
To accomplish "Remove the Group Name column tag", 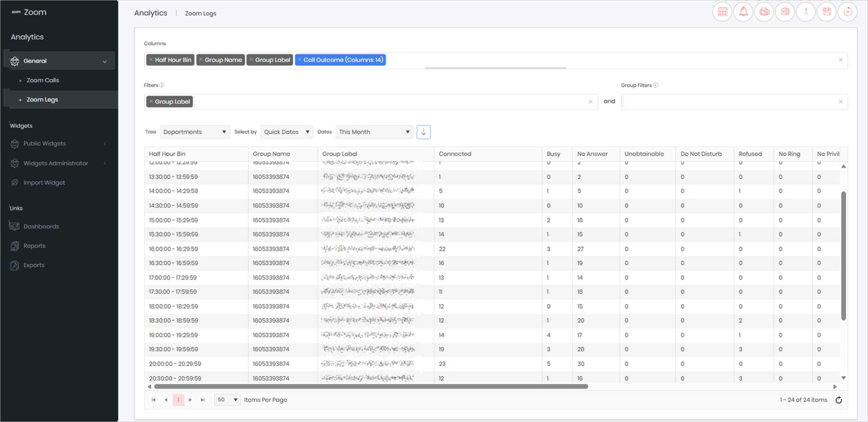I will (201, 60).
